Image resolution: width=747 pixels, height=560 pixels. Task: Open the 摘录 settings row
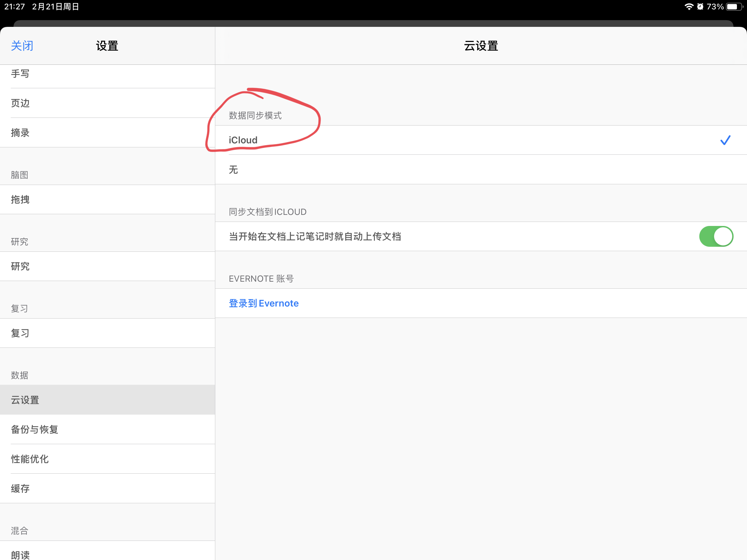[107, 133]
